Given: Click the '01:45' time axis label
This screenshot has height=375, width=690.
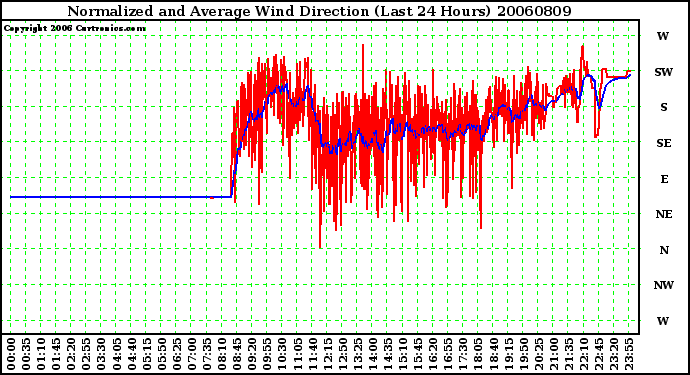Looking at the screenshot, I should coord(56,354).
